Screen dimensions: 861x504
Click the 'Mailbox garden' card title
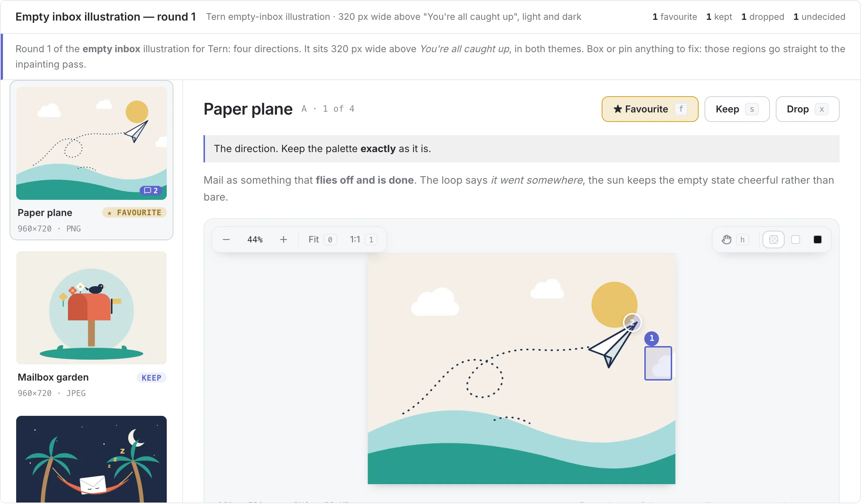click(x=53, y=377)
